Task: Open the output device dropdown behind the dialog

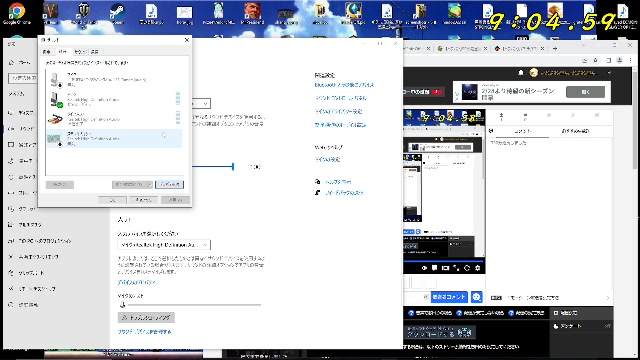Action: [202, 104]
